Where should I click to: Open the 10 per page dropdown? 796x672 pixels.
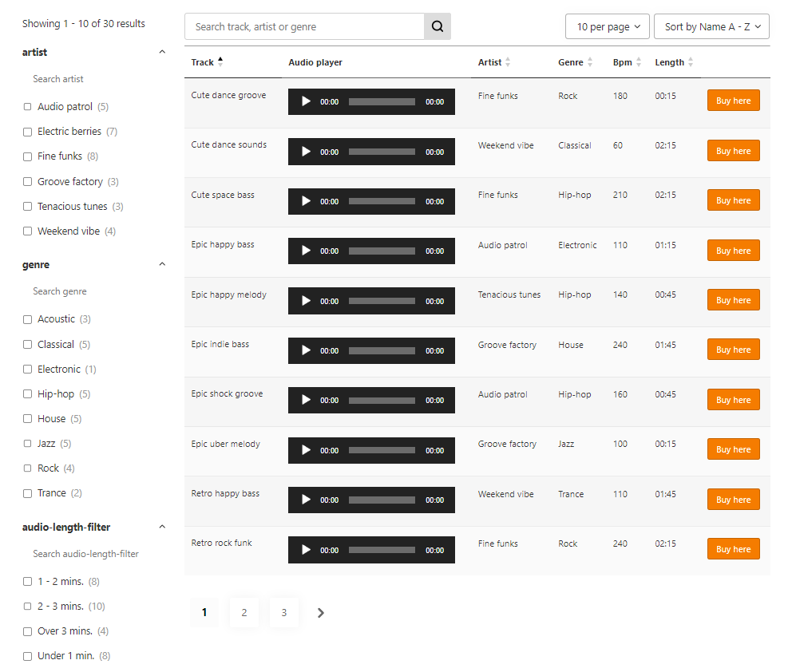tap(608, 26)
